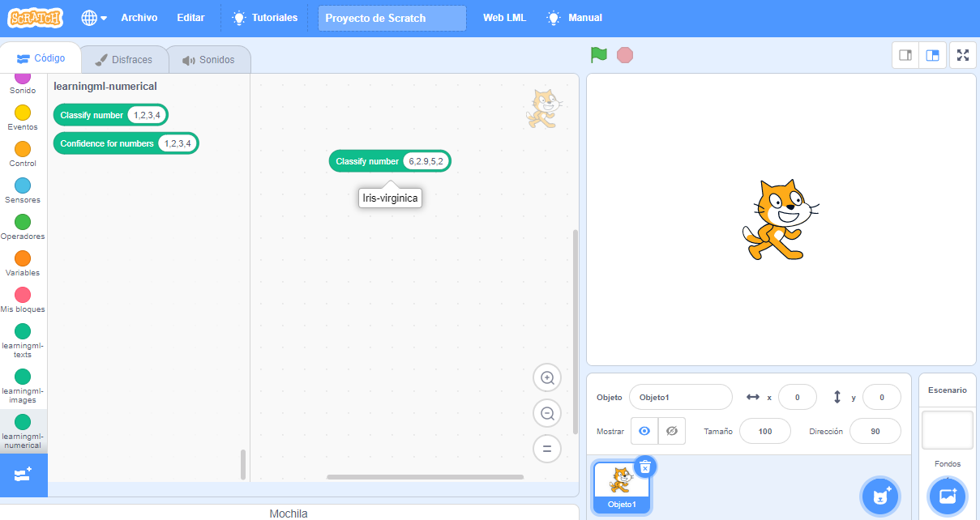The image size is (980, 520).
Task: Zoom in on the code workspace
Action: coord(547,377)
